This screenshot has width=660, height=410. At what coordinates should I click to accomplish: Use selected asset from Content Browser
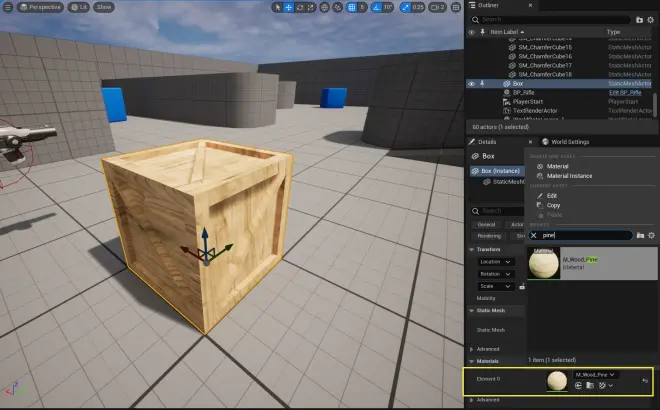point(578,386)
